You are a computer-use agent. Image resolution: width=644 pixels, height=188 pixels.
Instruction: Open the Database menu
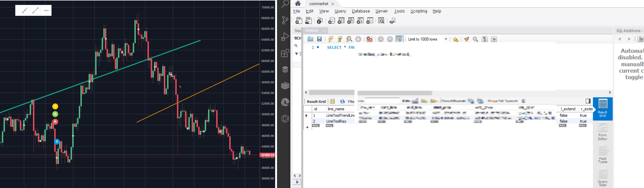tap(361, 11)
